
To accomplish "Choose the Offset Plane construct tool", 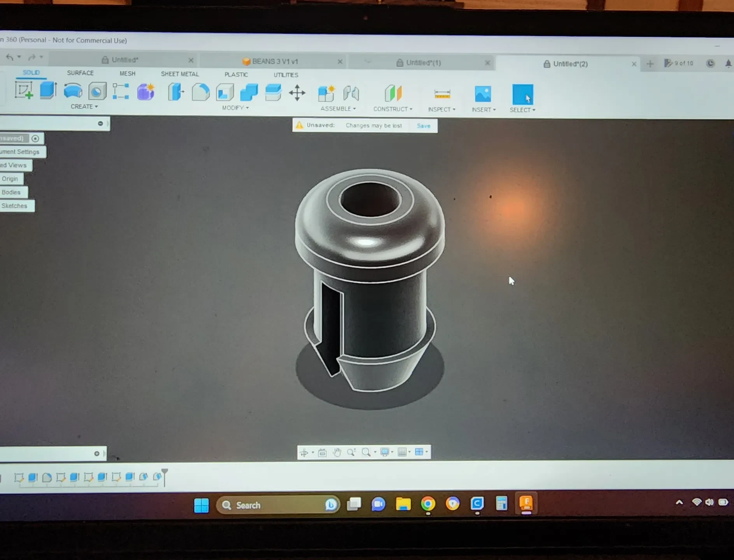I will (393, 94).
